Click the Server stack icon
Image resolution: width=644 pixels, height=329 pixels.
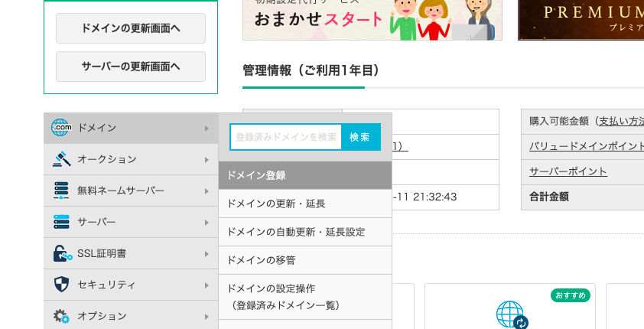point(61,222)
